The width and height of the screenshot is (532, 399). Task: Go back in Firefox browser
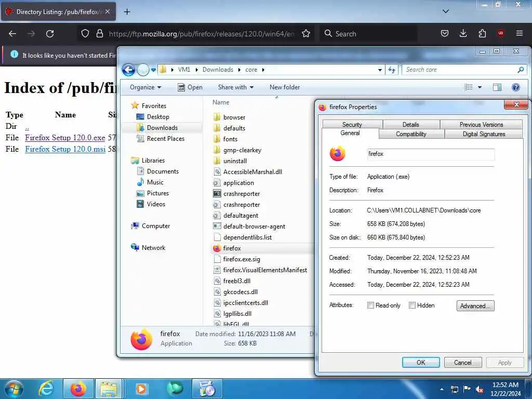(x=12, y=34)
